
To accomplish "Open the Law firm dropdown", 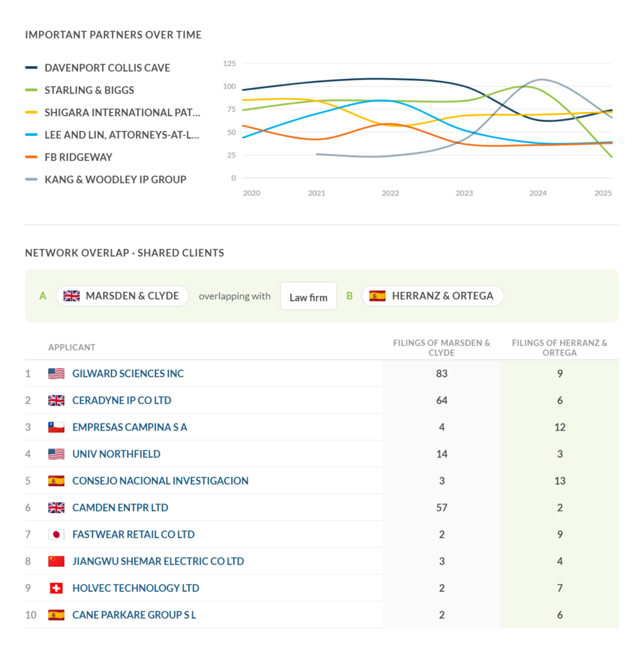I will pos(308,296).
